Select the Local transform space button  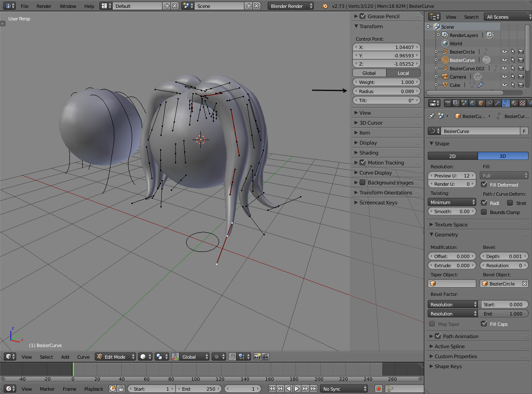click(x=403, y=73)
